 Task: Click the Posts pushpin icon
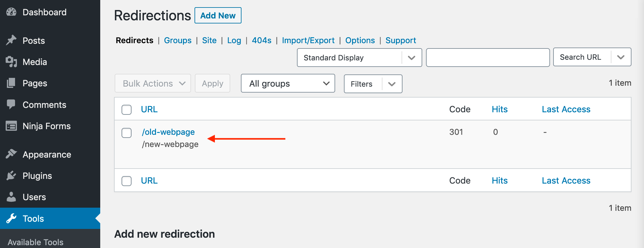pos(11,40)
